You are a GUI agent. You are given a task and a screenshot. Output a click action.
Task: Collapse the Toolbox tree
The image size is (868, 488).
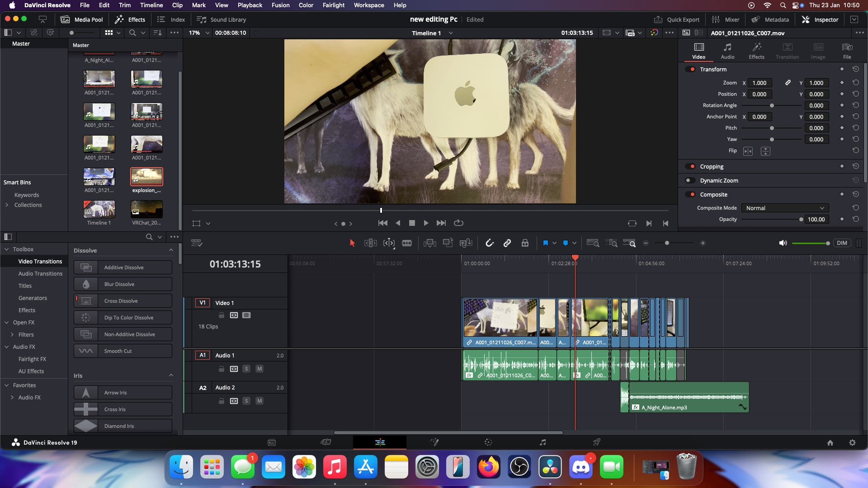coord(7,249)
